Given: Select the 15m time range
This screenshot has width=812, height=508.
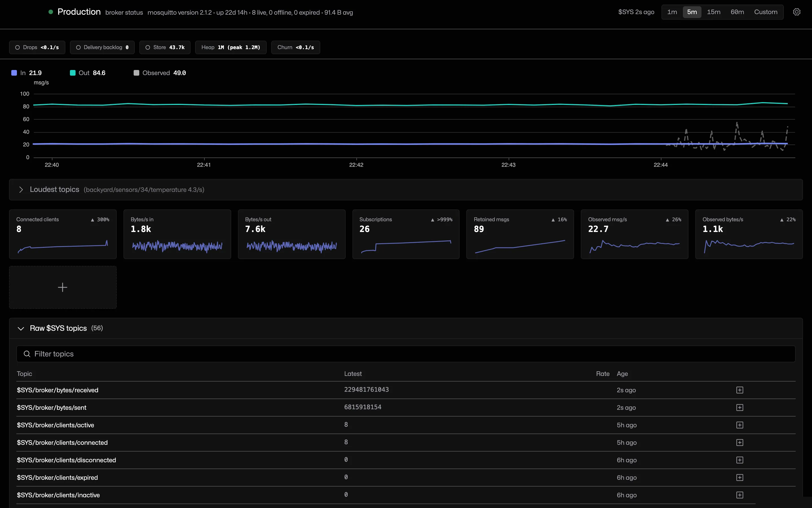Looking at the screenshot, I should tap(714, 12).
